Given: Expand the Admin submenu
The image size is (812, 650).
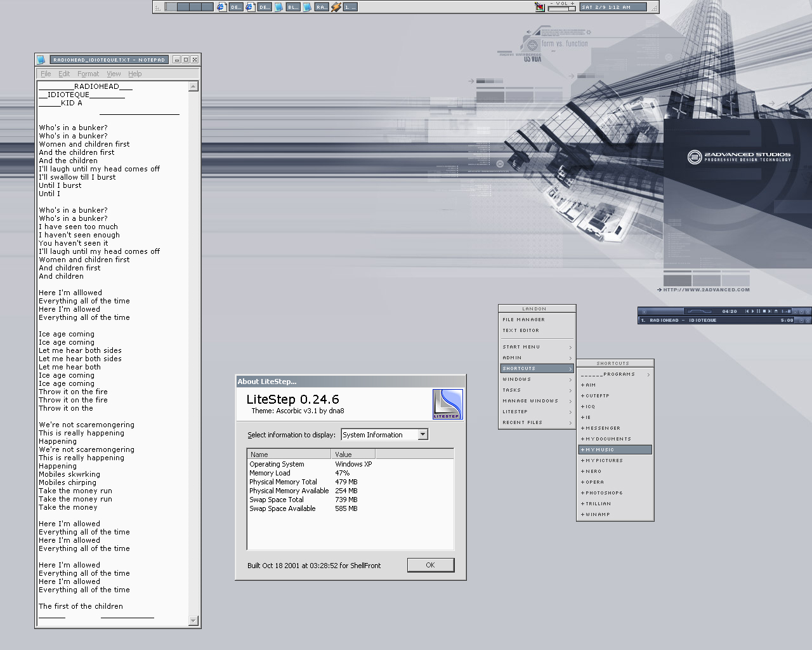Looking at the screenshot, I should click(x=537, y=358).
